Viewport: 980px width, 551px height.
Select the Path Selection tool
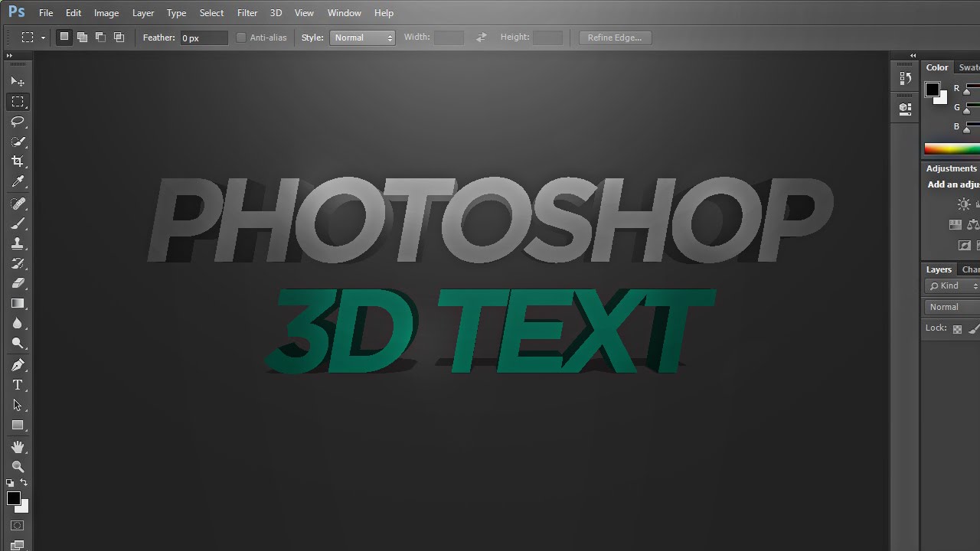click(x=18, y=405)
